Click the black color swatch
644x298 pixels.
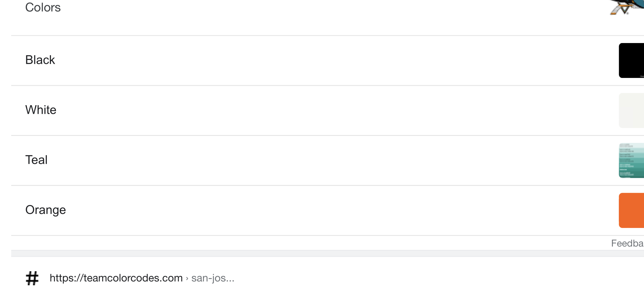click(631, 60)
